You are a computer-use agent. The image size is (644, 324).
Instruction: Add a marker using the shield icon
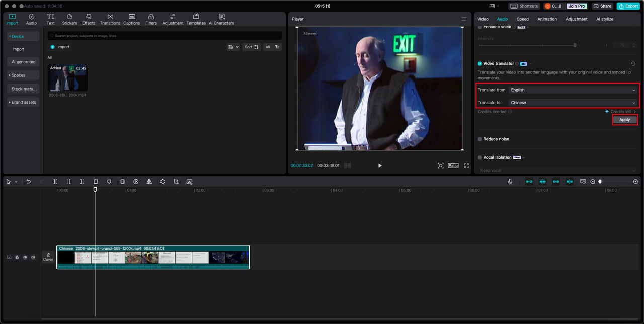coord(109,182)
